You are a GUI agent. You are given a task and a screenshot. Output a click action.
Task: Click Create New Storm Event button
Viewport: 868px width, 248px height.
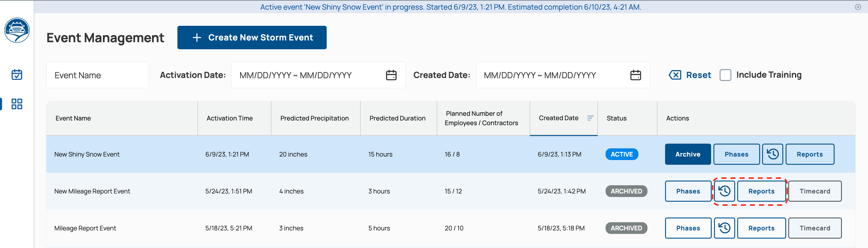click(252, 38)
